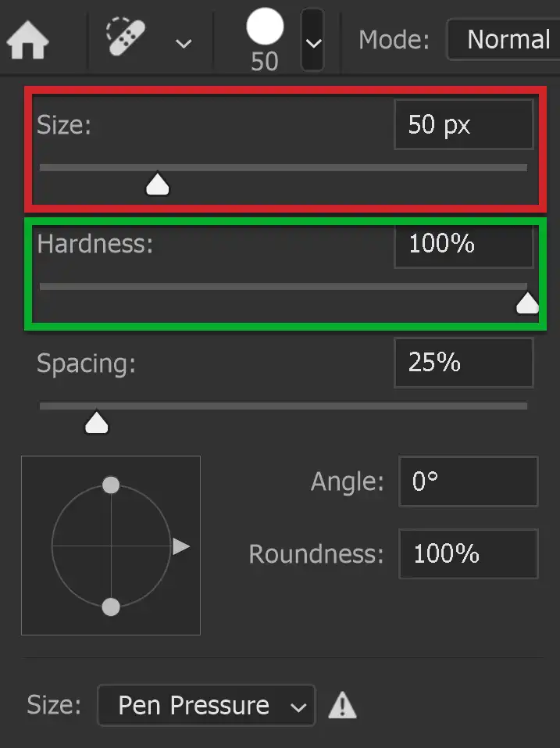Click the pen pressure warning triangle
The width and height of the screenshot is (560, 748).
(x=342, y=705)
